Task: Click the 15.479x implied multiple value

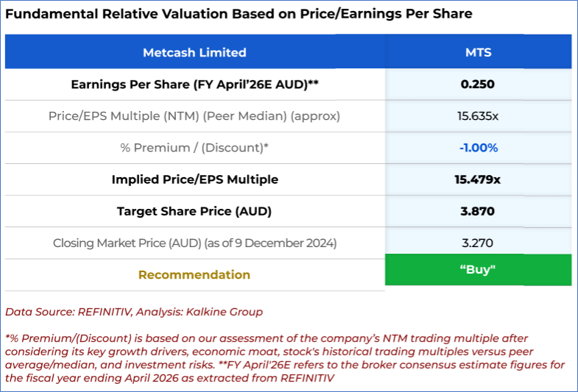Action: coord(478,179)
